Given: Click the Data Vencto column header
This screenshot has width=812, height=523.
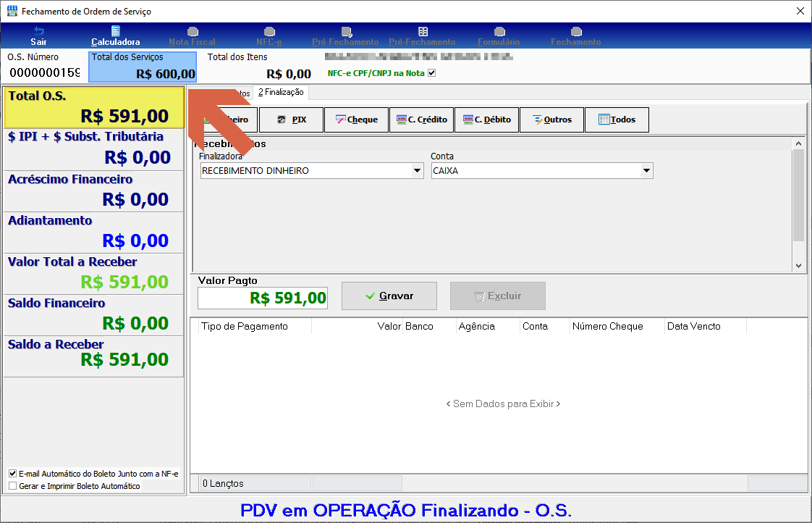Looking at the screenshot, I should 706,326.
